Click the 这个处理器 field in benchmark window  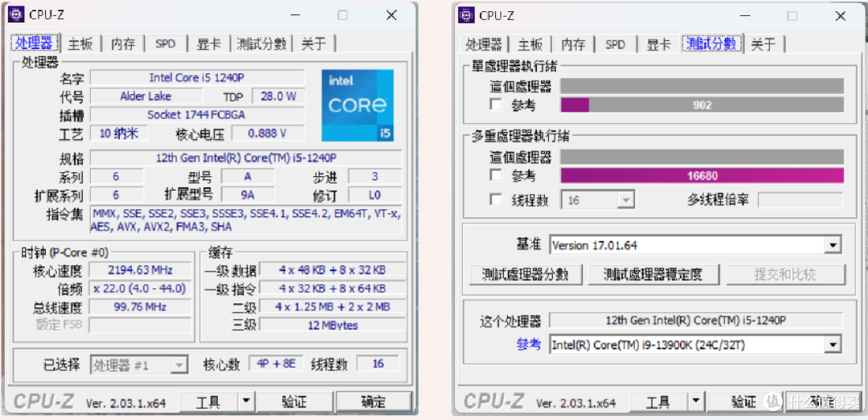click(696, 319)
